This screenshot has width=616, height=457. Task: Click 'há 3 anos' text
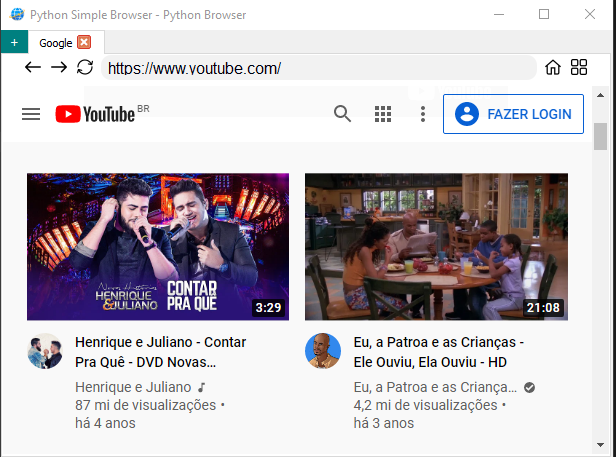tap(384, 423)
